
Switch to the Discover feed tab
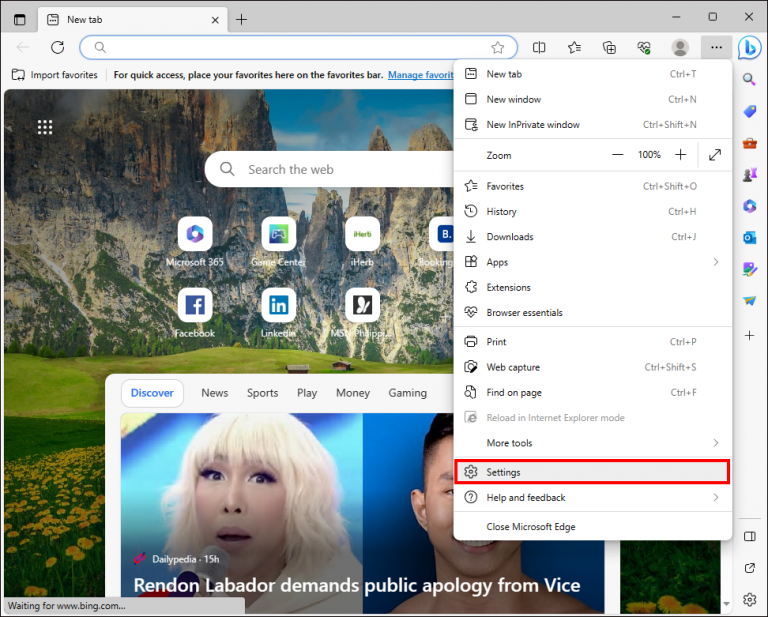(152, 393)
